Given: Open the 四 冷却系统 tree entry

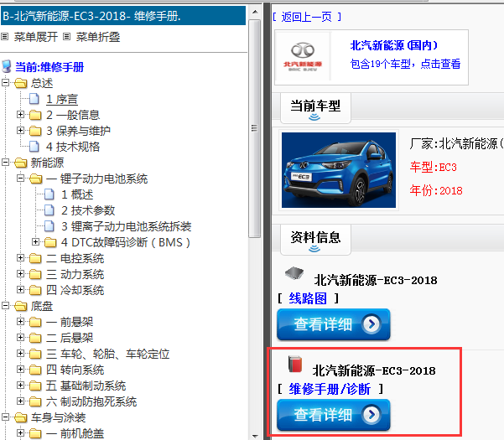Looking at the screenshot, I should pos(75,290).
